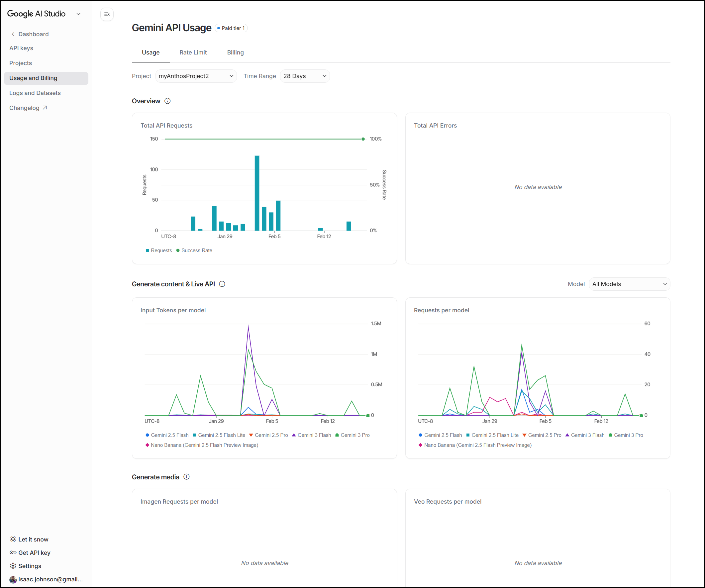705x588 pixels.
Task: Click the Generate media info icon
Action: [x=187, y=477]
